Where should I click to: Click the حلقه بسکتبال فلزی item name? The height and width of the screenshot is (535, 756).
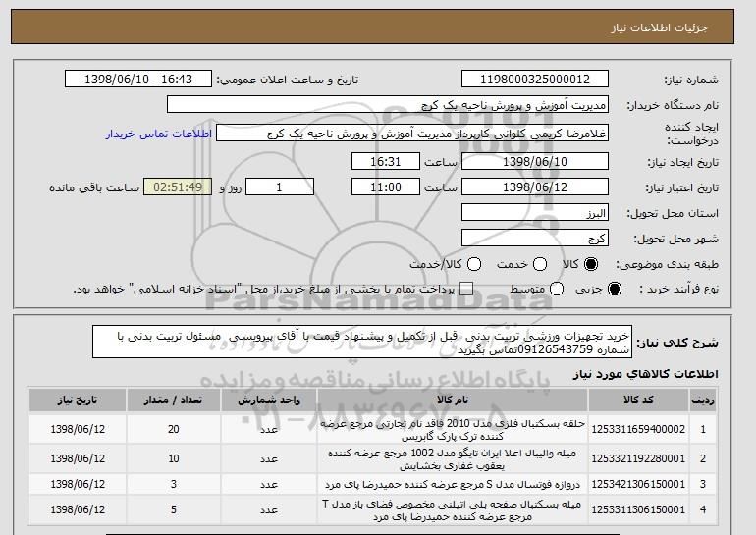coord(453,430)
